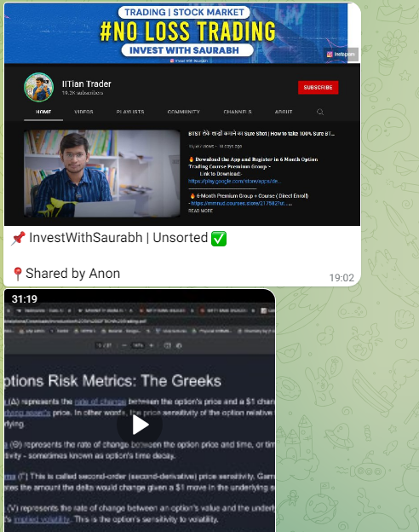Switch to the VIDEOS channel tab
The width and height of the screenshot is (419, 532).
tap(83, 112)
